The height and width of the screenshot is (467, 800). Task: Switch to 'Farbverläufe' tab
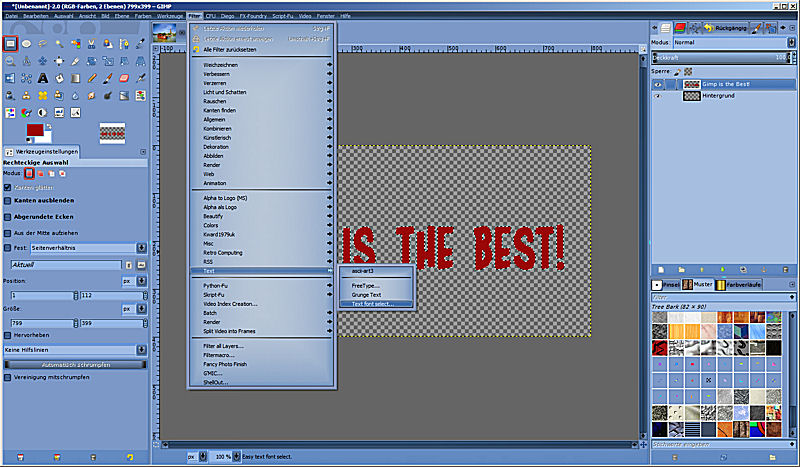pos(739,284)
